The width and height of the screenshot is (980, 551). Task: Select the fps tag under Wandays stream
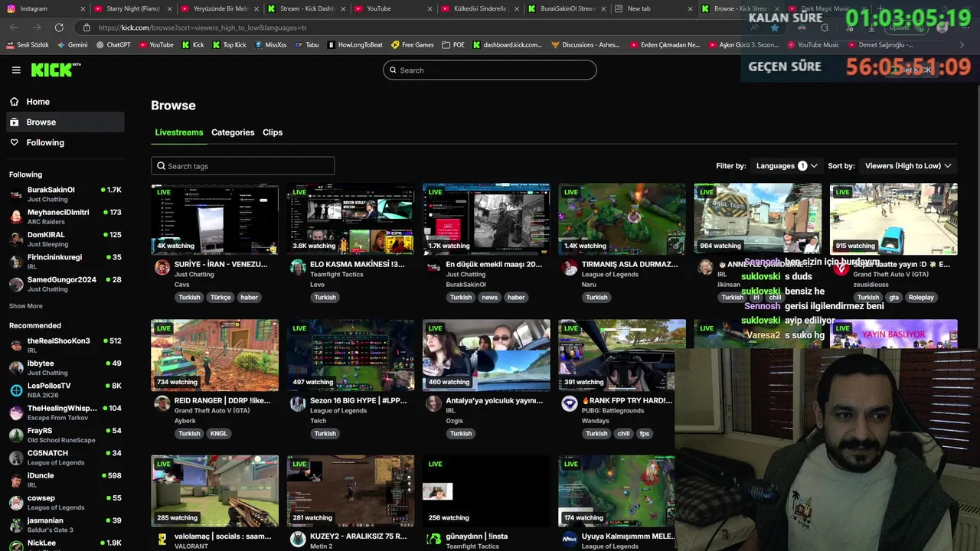(645, 433)
